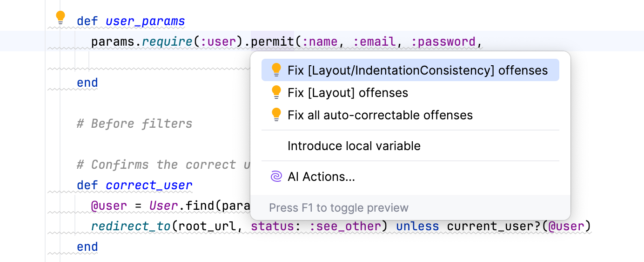Viewport: 644px width, 262px height.
Task: Click lightbulb icon for all auto-correctable offenses
Action: click(276, 115)
